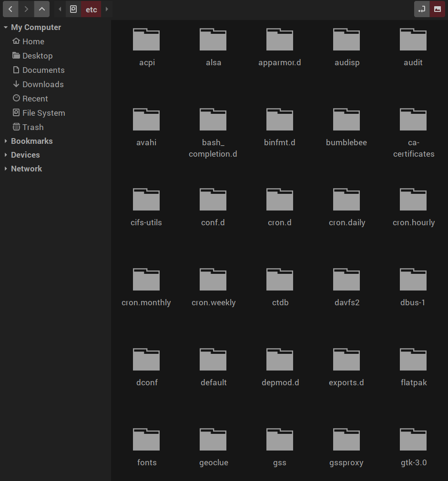Go up to the parent directory

41,9
